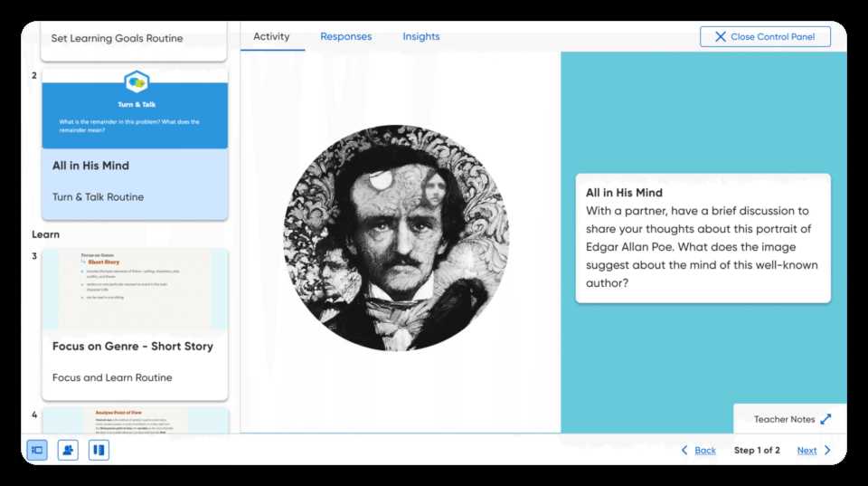Click the Learn section heading

click(x=45, y=234)
